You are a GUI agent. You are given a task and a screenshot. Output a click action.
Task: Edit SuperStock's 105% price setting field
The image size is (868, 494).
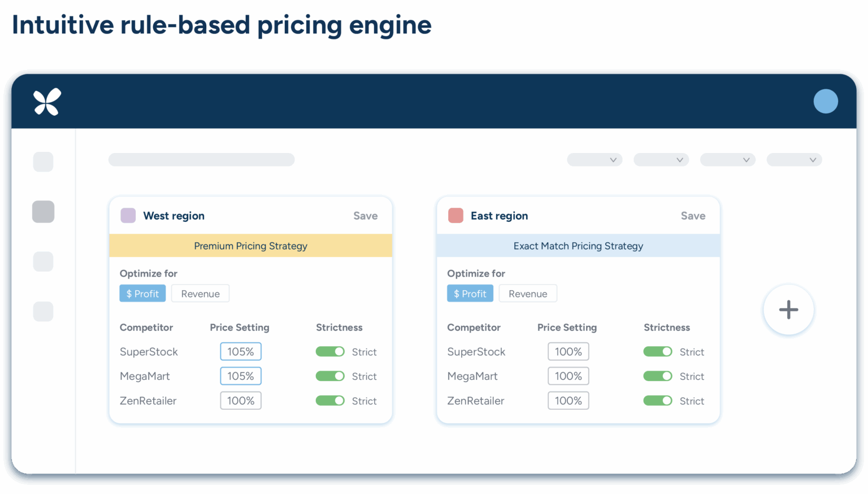tap(241, 351)
